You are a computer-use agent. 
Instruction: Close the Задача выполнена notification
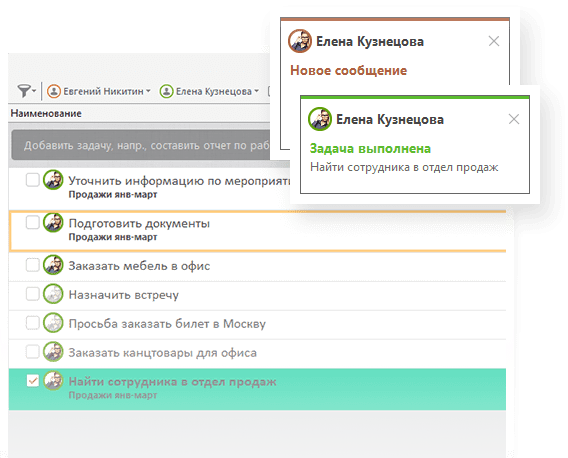(x=514, y=119)
